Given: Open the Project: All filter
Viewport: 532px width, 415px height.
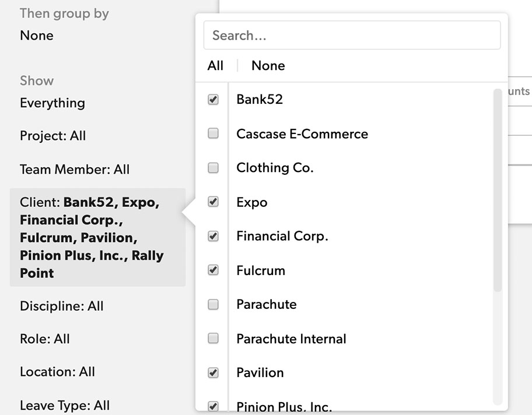Looking at the screenshot, I should [52, 136].
